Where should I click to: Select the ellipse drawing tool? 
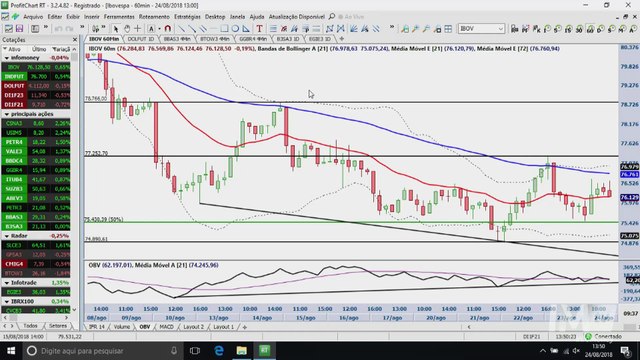click(235, 29)
